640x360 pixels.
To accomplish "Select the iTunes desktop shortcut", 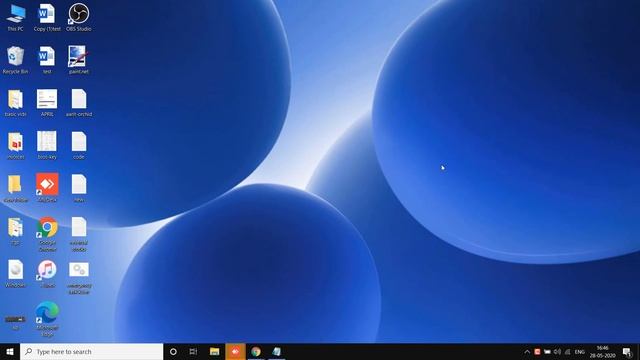I will click(x=47, y=274).
